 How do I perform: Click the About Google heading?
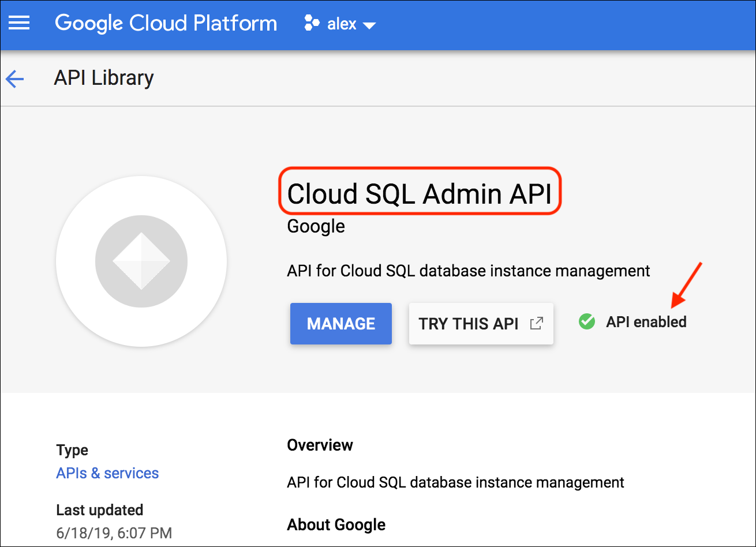pos(336,524)
